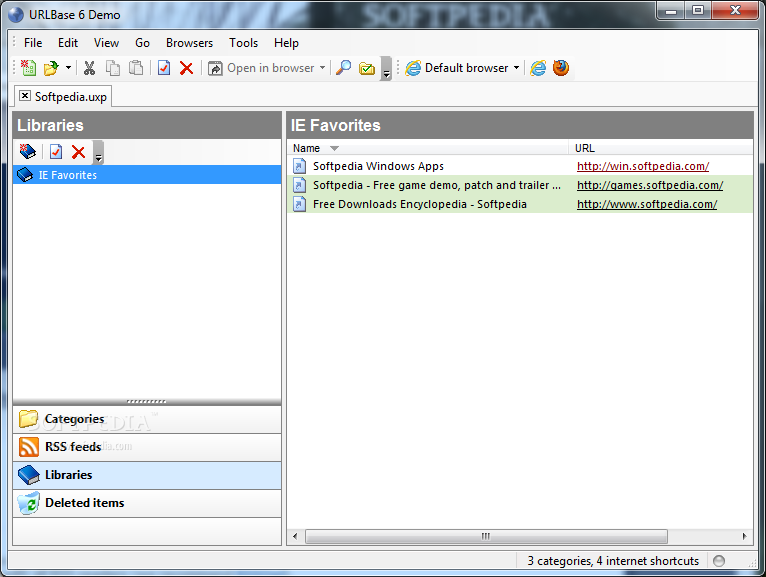This screenshot has height=577, width=766.
Task: Open the Help menu
Action: point(286,43)
